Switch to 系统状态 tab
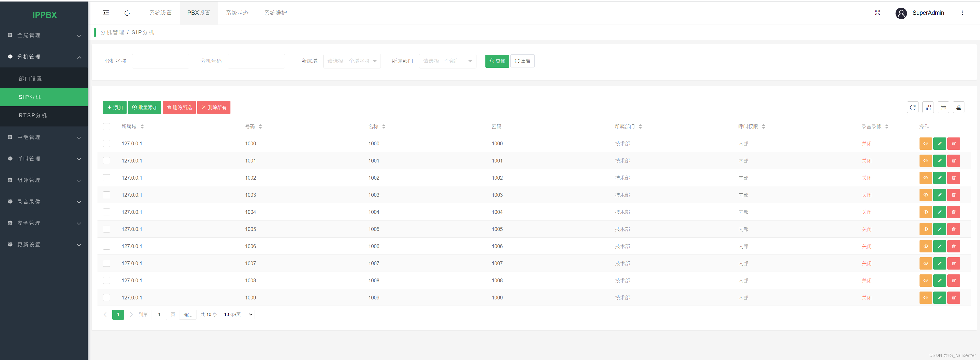This screenshot has height=360, width=980. pos(237,13)
